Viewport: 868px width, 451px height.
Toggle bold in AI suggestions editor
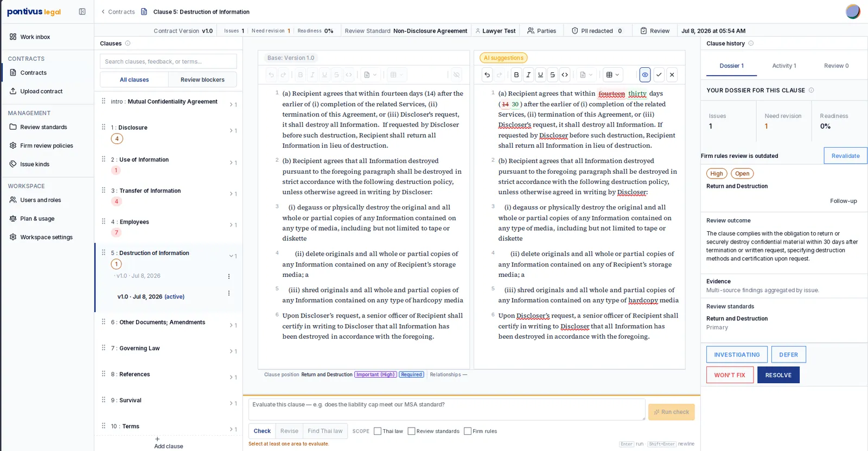coord(516,75)
